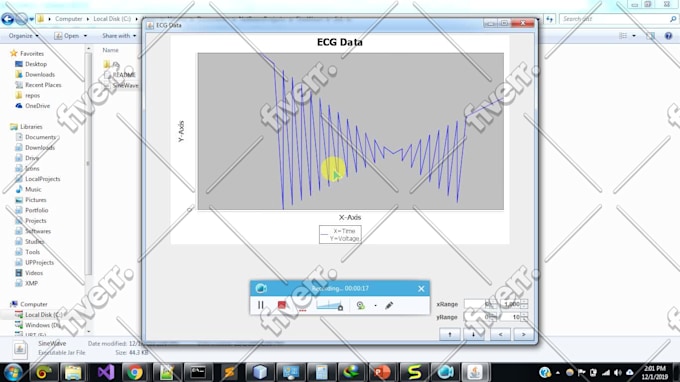The height and width of the screenshot is (382, 680).
Task: Open Sublime Text from taskbar
Action: pyautogui.click(x=229, y=372)
